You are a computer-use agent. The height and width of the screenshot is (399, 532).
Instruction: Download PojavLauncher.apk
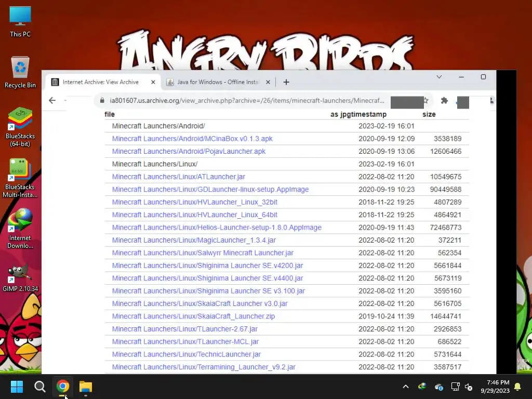coord(189,151)
